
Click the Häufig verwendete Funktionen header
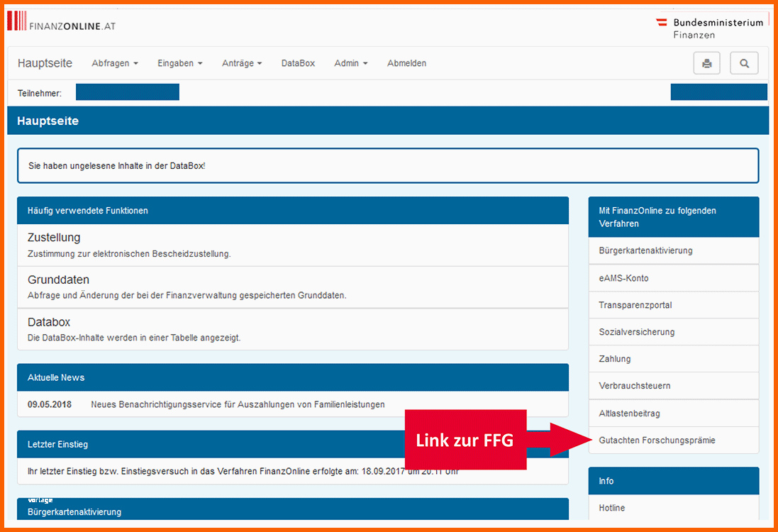293,211
